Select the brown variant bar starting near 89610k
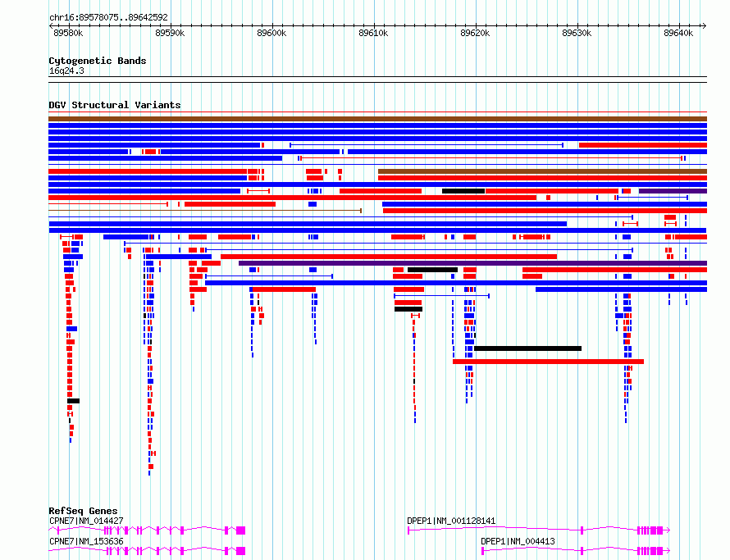This screenshot has width=730, height=560. 542,171
